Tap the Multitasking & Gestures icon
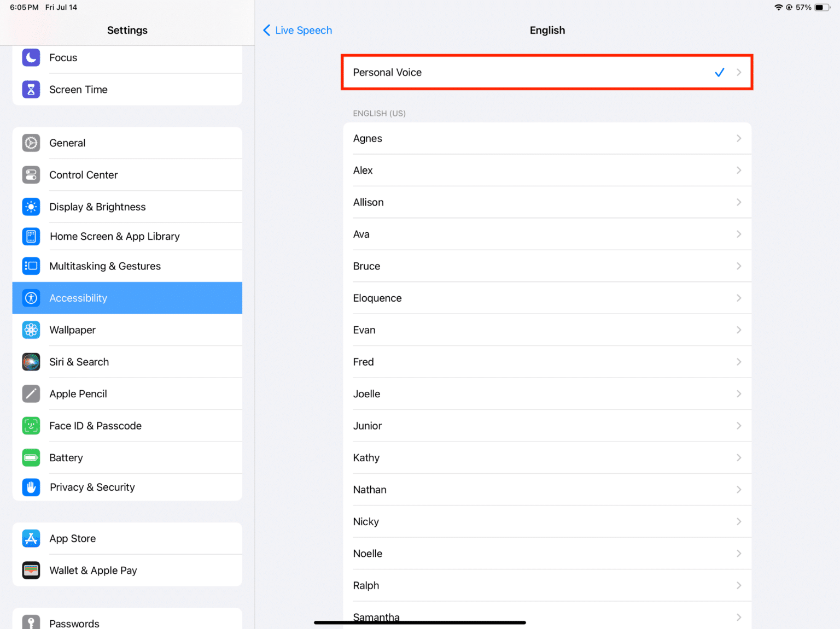Viewport: 840px width, 629px height. tap(31, 266)
